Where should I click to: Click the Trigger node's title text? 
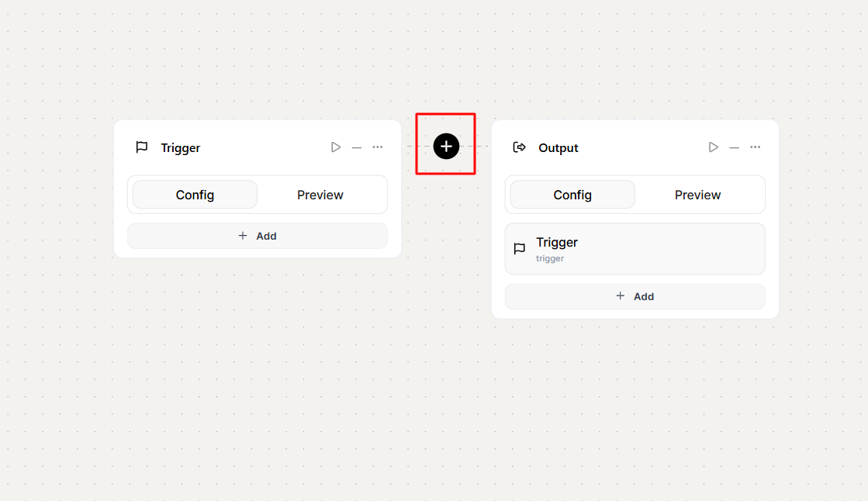(181, 148)
